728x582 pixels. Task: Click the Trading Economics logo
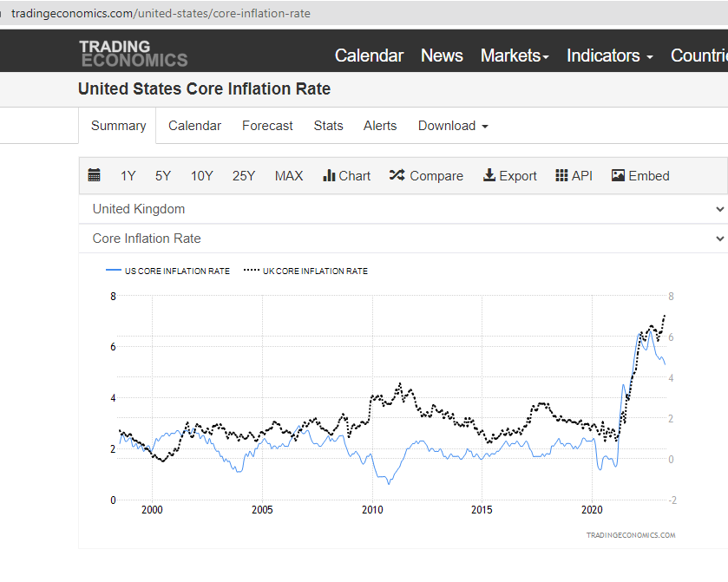click(x=134, y=54)
